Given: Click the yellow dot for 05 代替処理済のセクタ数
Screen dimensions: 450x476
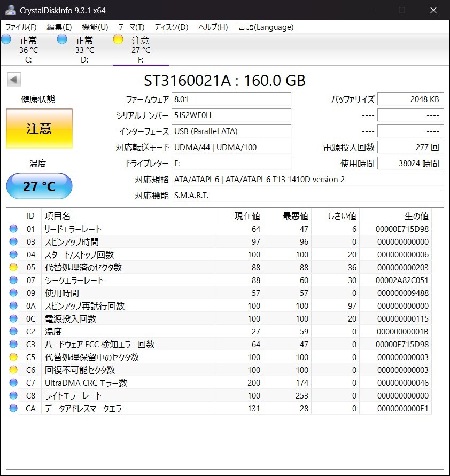Looking at the screenshot, I should coord(13,267).
